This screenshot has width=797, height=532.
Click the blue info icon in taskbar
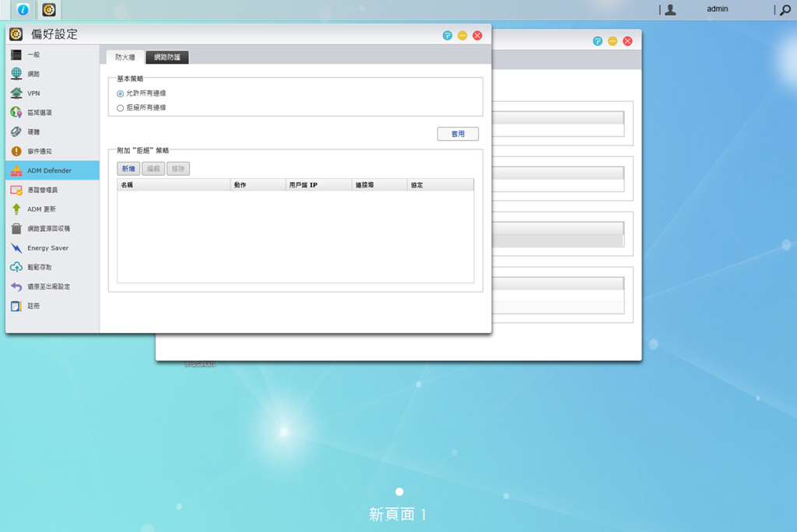click(23, 9)
